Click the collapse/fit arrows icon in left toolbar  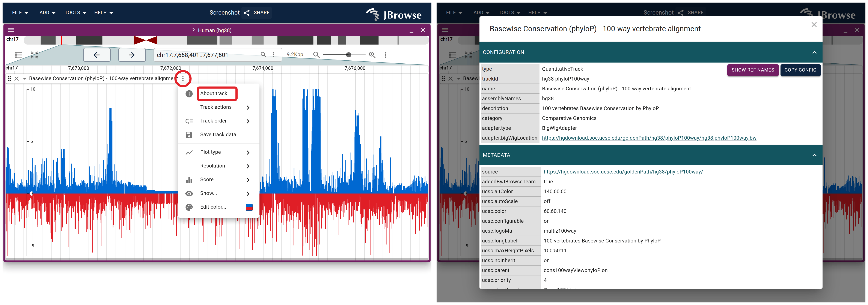(x=34, y=55)
